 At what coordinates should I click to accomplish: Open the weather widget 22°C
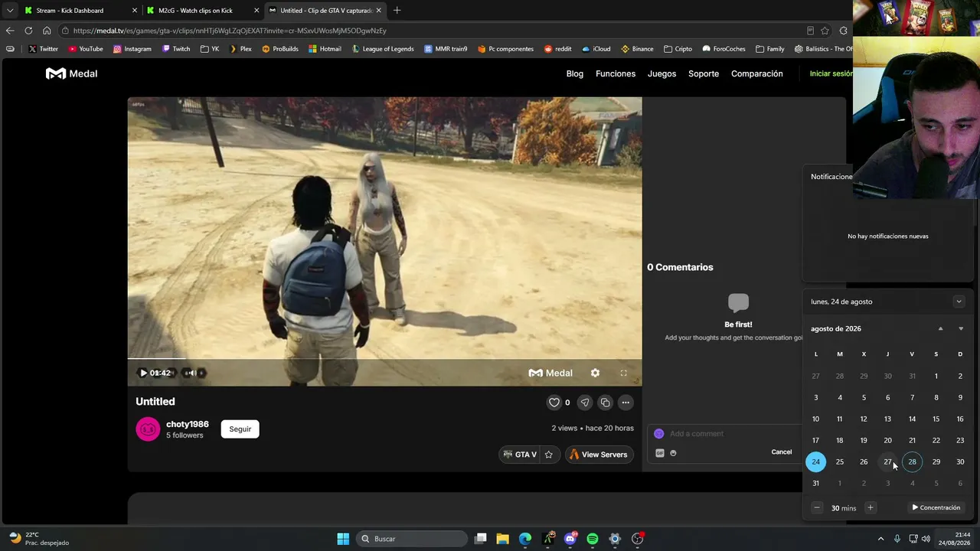tap(38, 539)
